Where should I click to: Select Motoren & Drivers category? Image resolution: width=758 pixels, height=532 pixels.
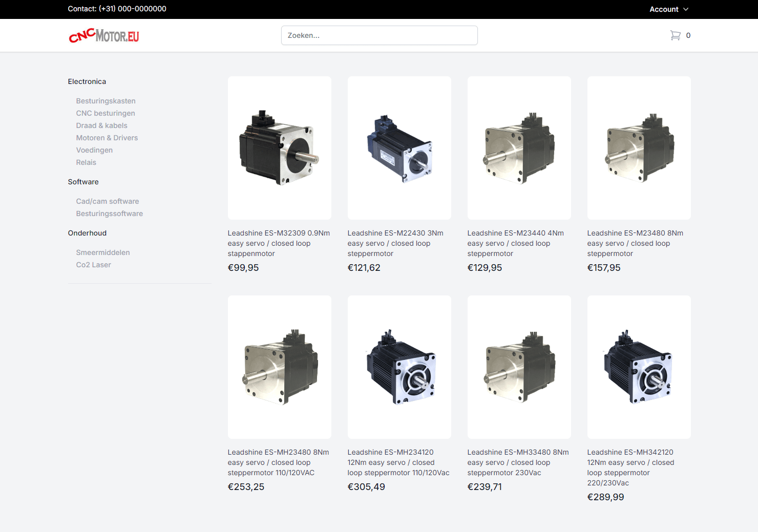tap(107, 138)
